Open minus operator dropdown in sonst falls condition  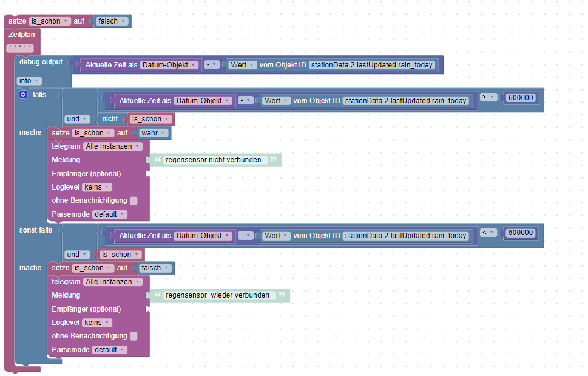pyautogui.click(x=246, y=236)
